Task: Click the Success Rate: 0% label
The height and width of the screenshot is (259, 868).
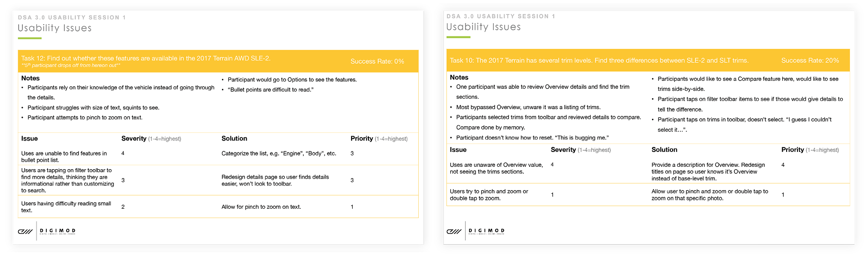Action: [x=377, y=61]
